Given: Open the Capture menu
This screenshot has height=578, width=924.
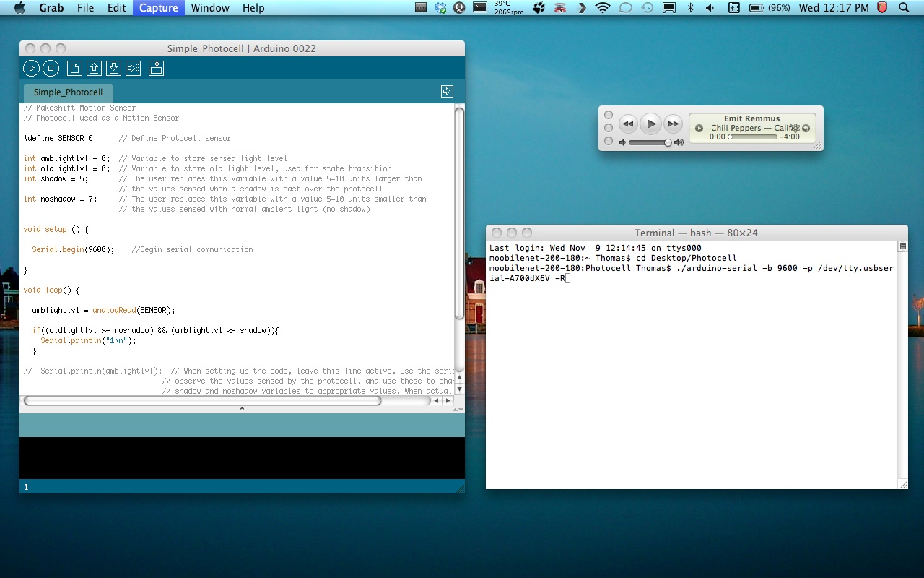Looking at the screenshot, I should pyautogui.click(x=158, y=8).
